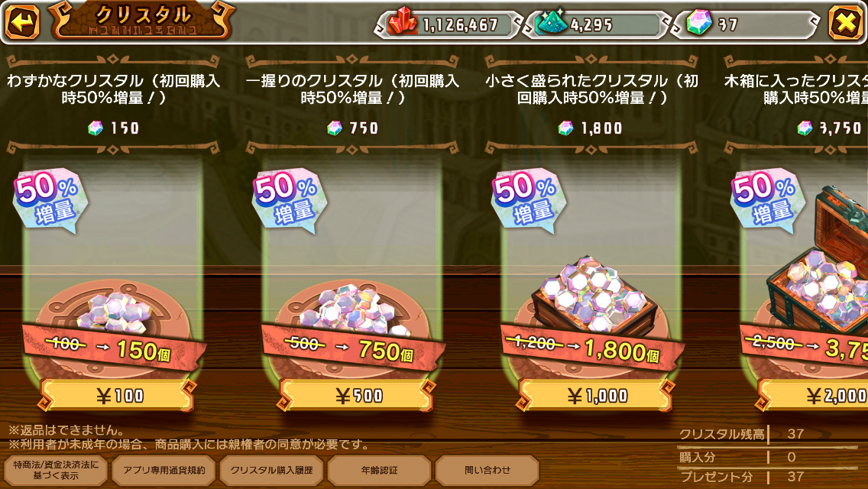The height and width of the screenshot is (489, 868).
Task: Open 問い合わせ contact page
Action: tap(487, 470)
